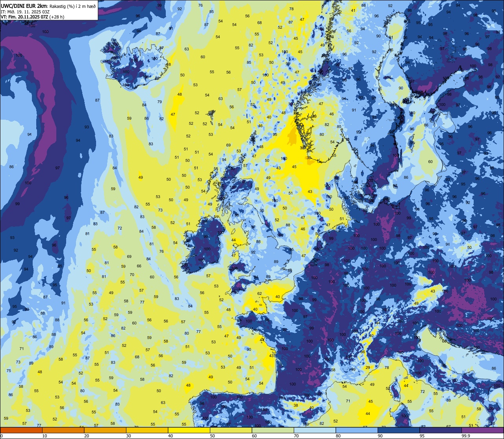This screenshot has width=504, height=439.
Task: Click the 'UWC/DINI EUR 2km' title text
Action: 24,6
